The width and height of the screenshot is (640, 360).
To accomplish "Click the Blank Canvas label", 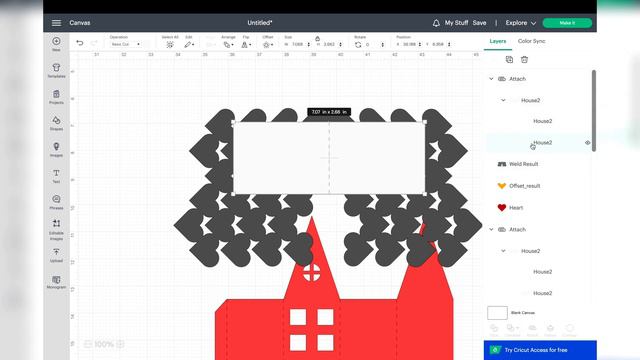I will (523, 313).
